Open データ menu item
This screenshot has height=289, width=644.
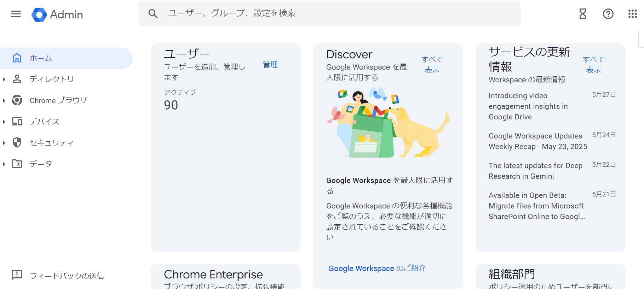point(66,164)
